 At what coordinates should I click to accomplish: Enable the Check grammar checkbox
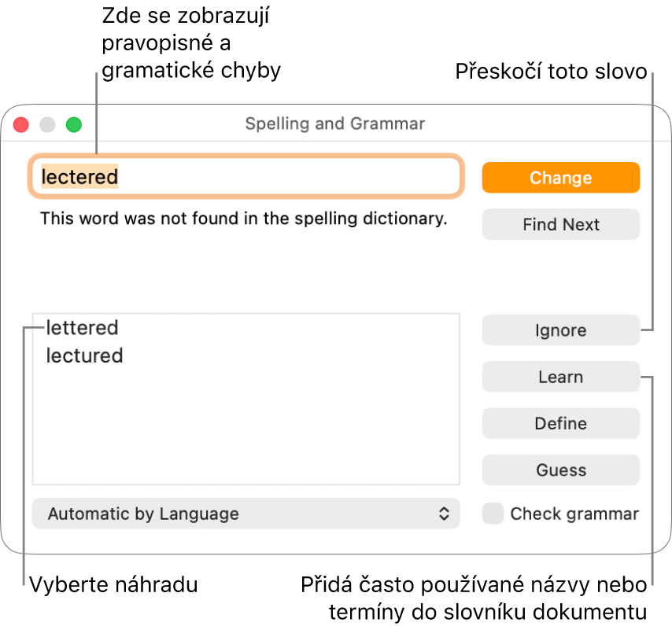point(493,514)
